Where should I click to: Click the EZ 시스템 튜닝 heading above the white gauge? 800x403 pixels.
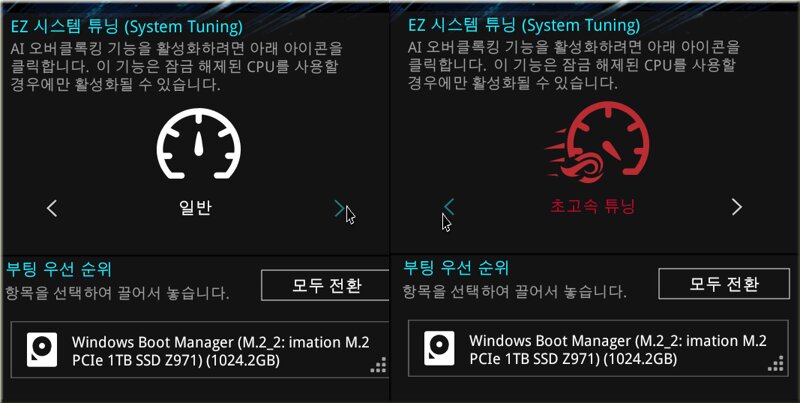point(127,27)
